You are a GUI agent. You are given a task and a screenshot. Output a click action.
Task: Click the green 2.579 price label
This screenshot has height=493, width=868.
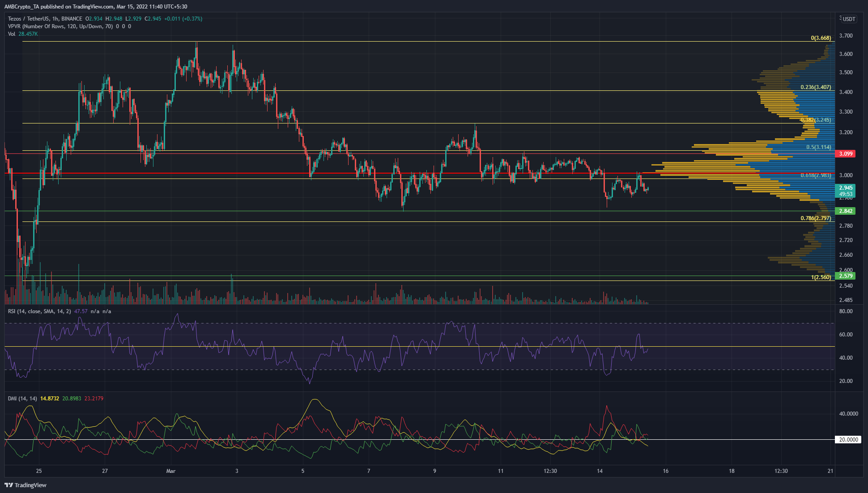[845, 276]
